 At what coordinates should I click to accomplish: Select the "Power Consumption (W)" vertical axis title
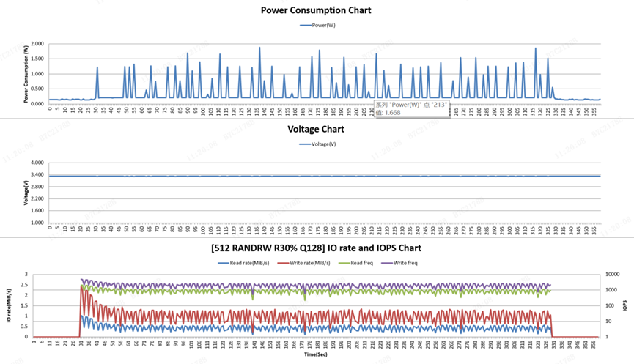(26, 73)
